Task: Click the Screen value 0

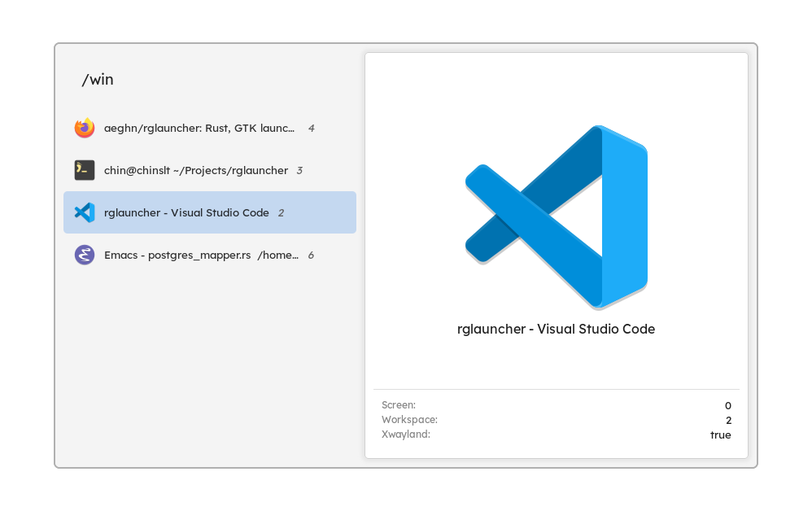Action: pyautogui.click(x=728, y=405)
